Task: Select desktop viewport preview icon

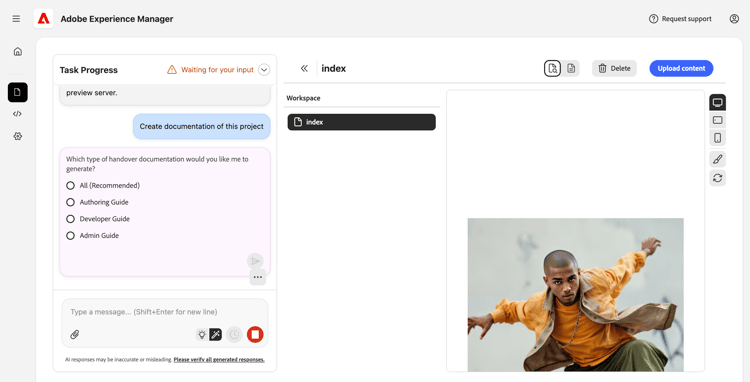Action: click(717, 102)
